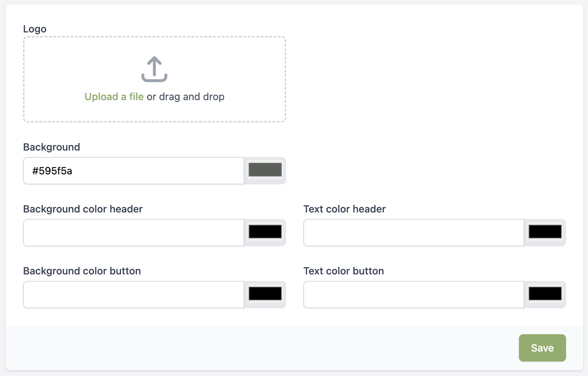This screenshot has width=588, height=376.
Task: Click the 'Background color header' label
Action: (83, 209)
